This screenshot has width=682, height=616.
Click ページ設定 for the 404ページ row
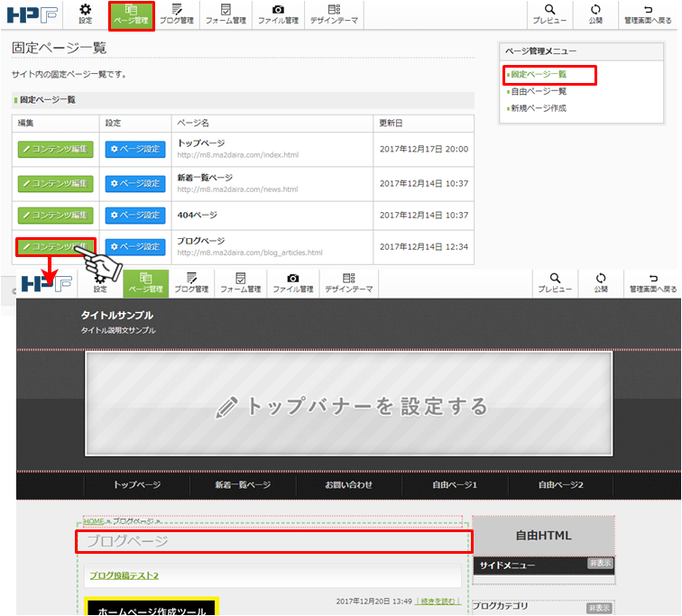click(135, 216)
